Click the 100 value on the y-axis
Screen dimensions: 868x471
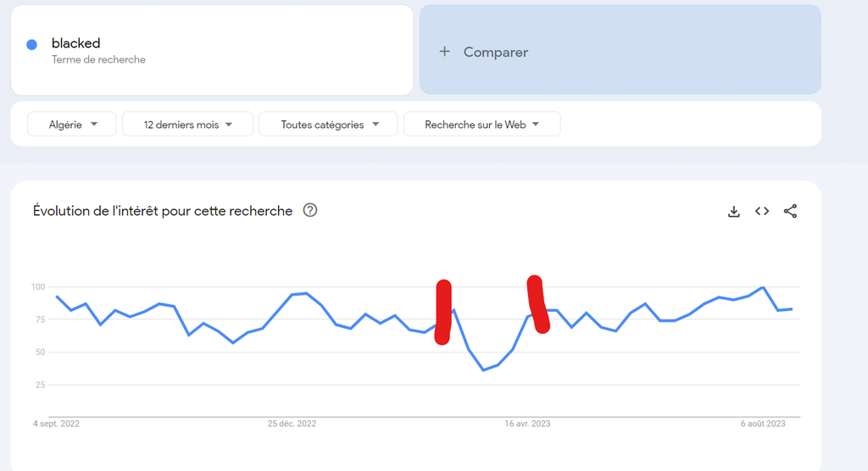(x=38, y=287)
